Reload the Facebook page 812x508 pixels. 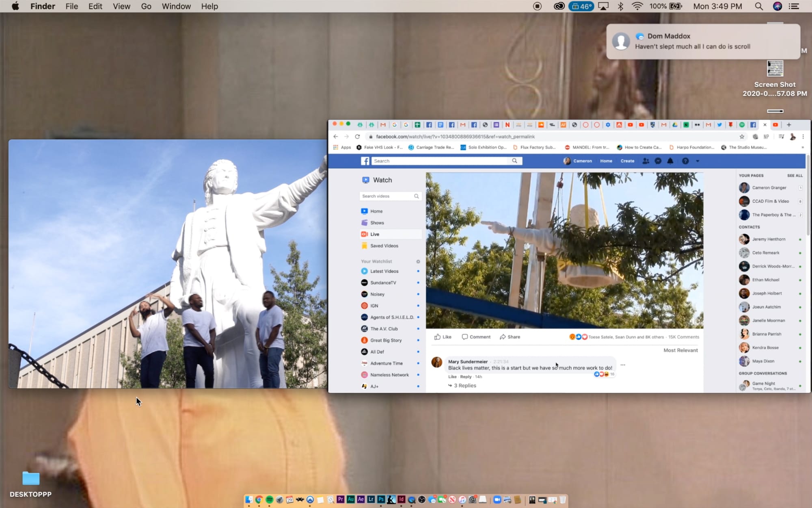pos(357,137)
